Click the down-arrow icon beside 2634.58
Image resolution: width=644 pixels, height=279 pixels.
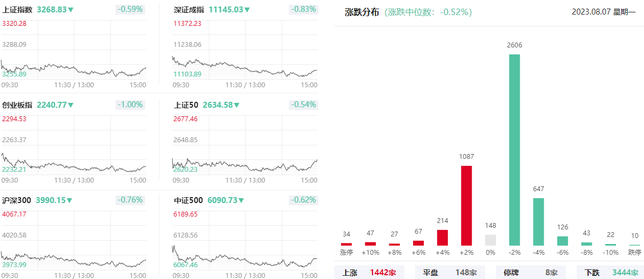(x=236, y=105)
